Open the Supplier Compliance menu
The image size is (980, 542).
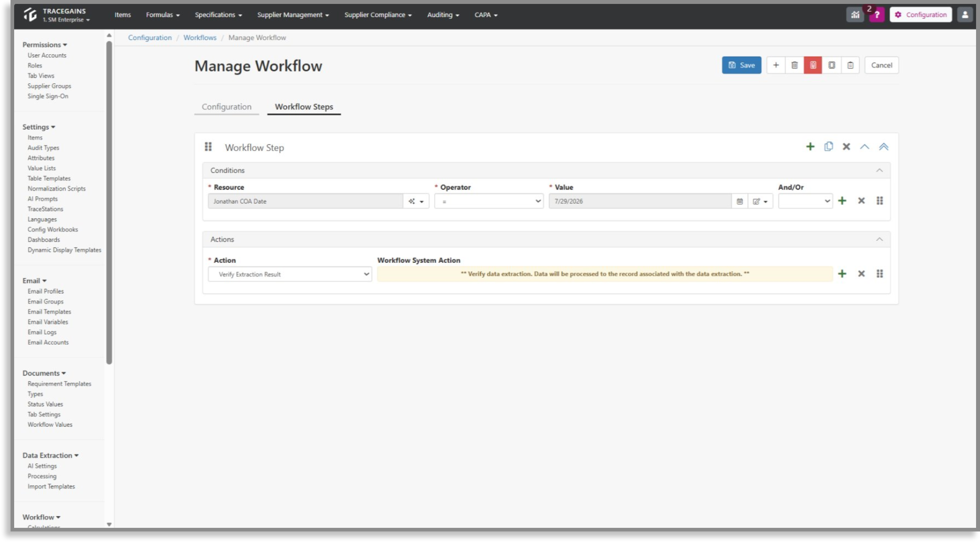pyautogui.click(x=378, y=15)
